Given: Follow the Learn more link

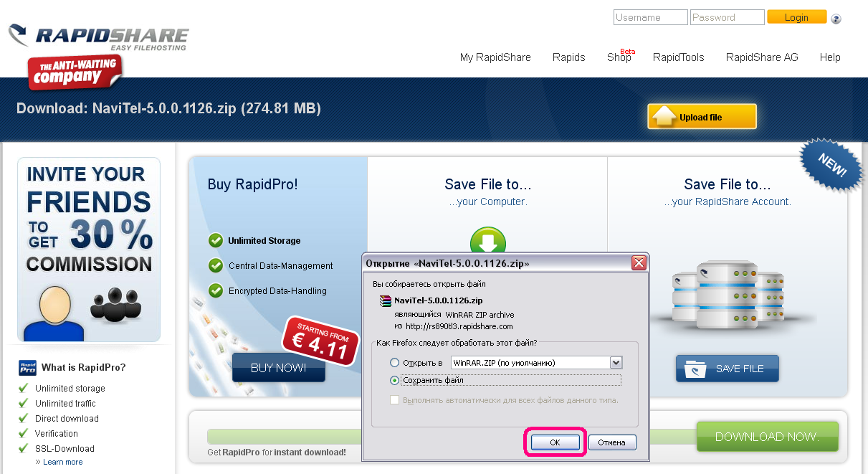Looking at the screenshot, I should [x=62, y=462].
